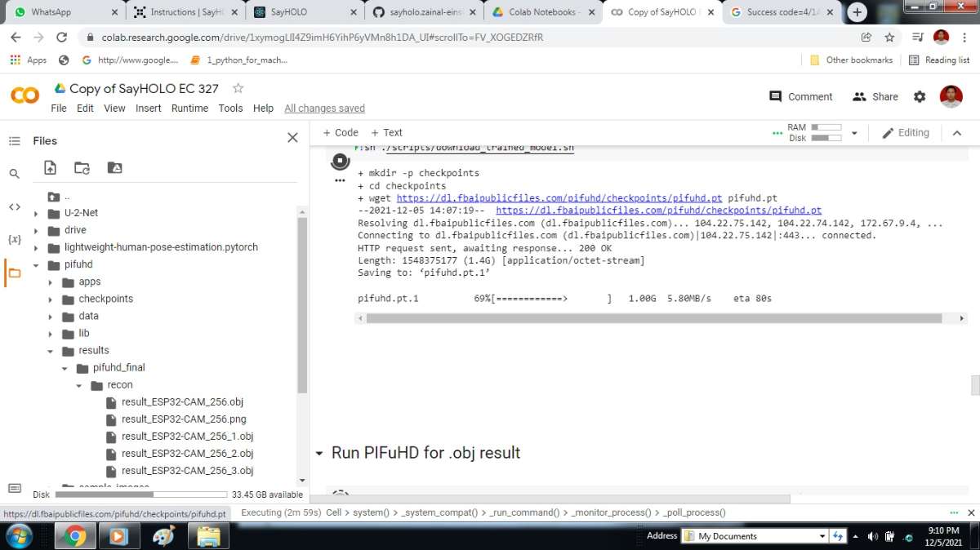Open the Tools menu
The height and width of the screenshot is (550, 980).
[231, 109]
